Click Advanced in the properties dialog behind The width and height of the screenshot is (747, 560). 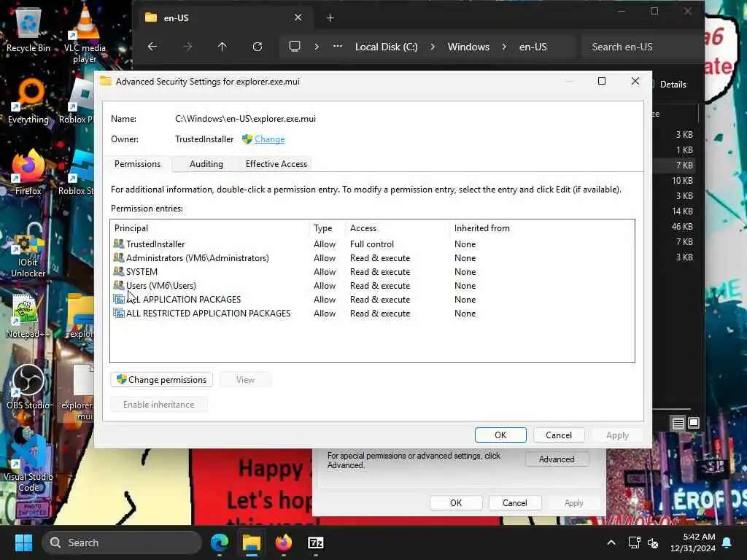click(x=557, y=459)
